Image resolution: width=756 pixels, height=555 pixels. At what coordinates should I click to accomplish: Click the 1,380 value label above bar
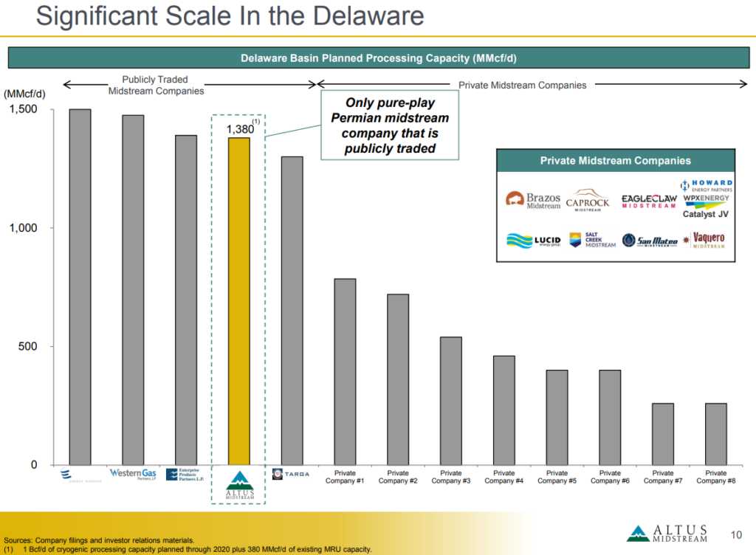click(240, 130)
